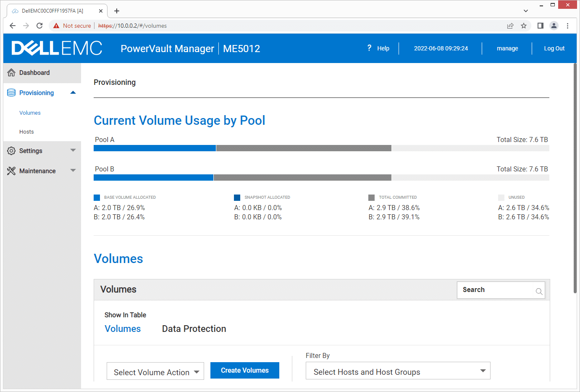Click the share page icon in address bar

[x=510, y=26]
